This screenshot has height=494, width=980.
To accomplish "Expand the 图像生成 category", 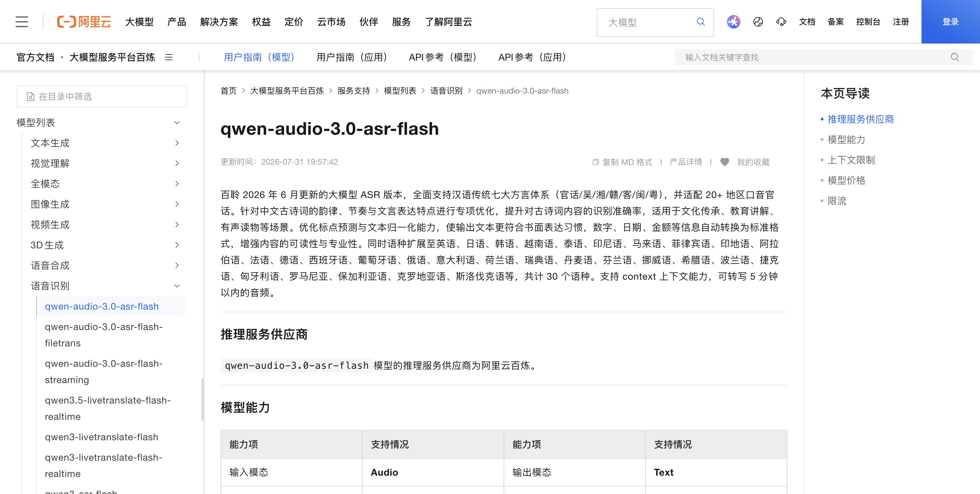I will [x=177, y=204].
